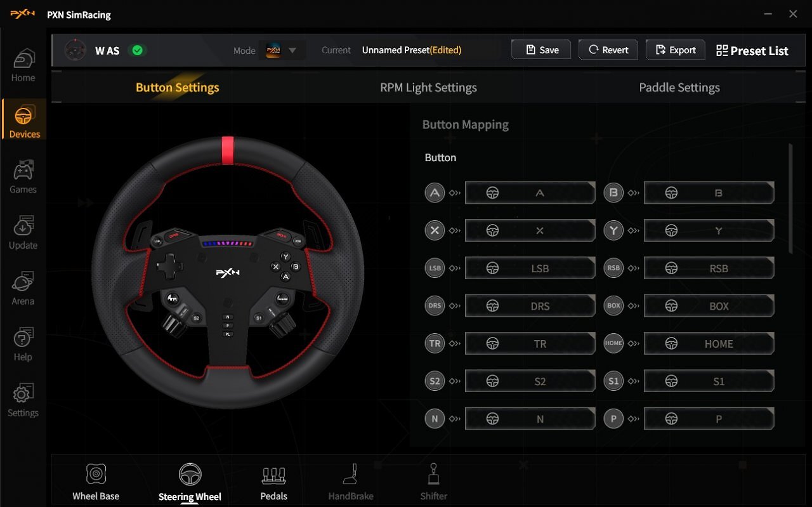812x507 pixels.
Task: Select the Shifter device
Action: pyautogui.click(x=434, y=482)
